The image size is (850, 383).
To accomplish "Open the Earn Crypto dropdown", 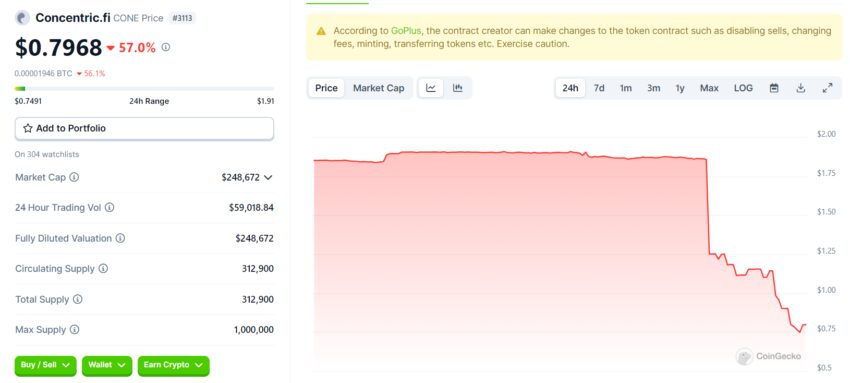I will 173,366.
